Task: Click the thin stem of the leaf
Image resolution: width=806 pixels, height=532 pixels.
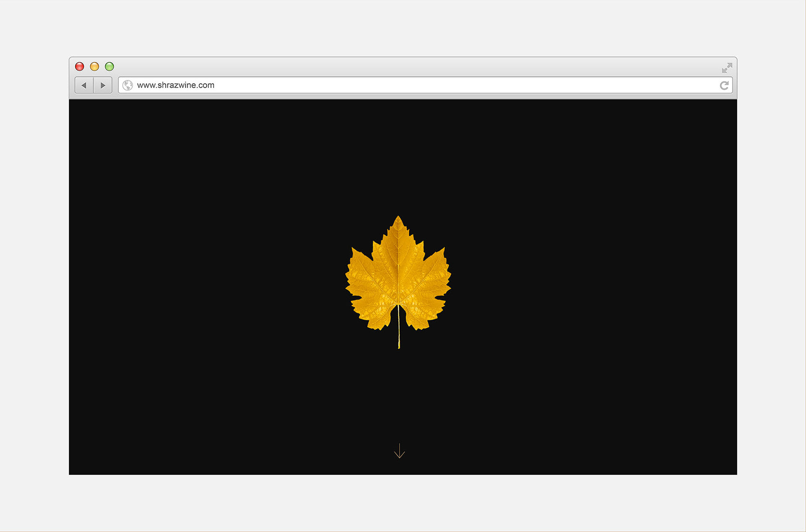Action: pyautogui.click(x=399, y=332)
